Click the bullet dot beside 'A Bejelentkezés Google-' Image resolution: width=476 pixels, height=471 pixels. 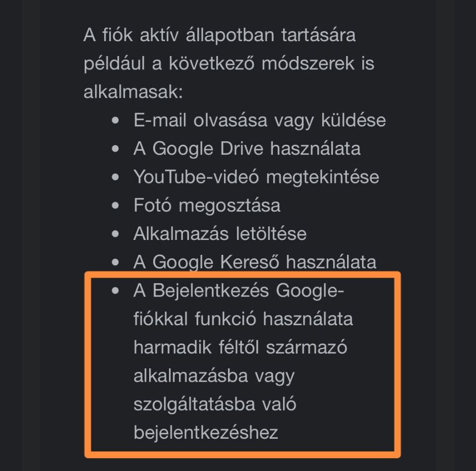116,291
